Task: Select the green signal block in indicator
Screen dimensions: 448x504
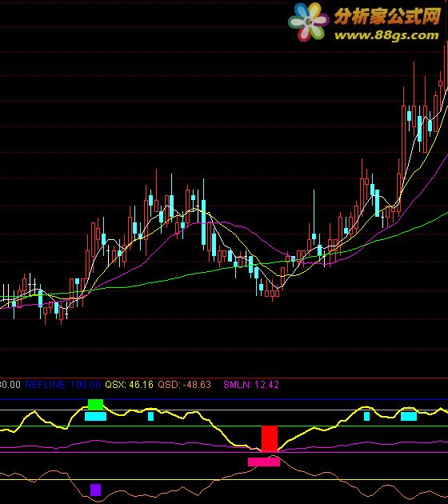Action: [95, 404]
